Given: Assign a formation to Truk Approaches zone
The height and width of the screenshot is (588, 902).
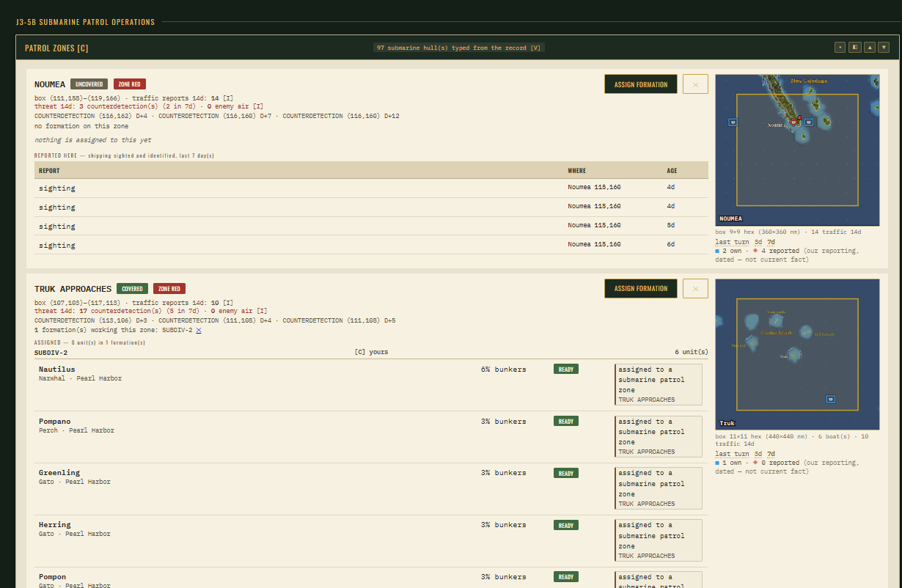Looking at the screenshot, I should pyautogui.click(x=641, y=288).
